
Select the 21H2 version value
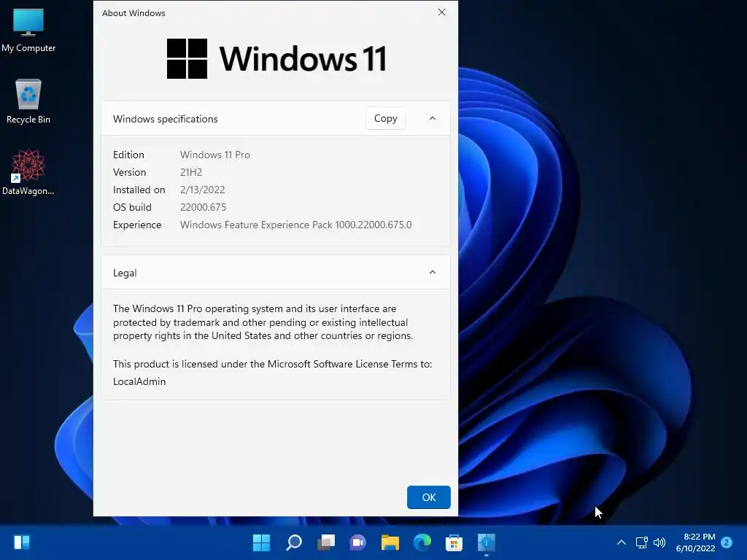click(191, 172)
